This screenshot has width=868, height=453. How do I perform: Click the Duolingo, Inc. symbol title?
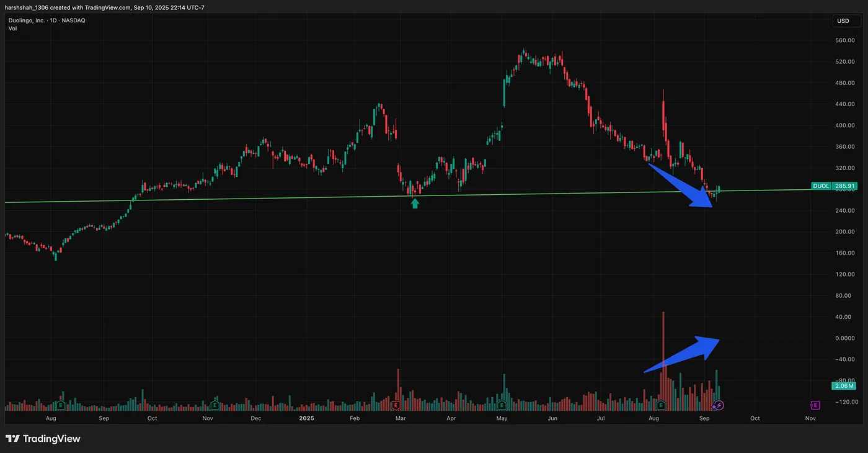pyautogui.click(x=29, y=20)
